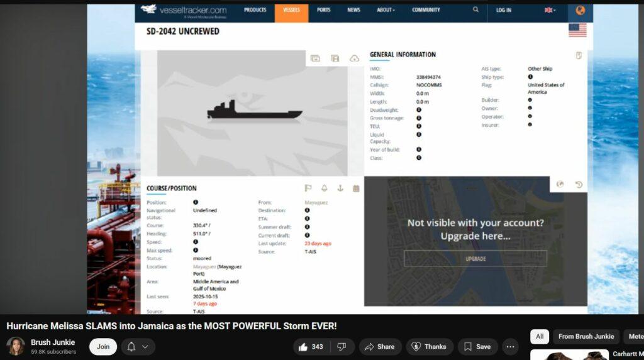Viewport: 644px width, 360px height.
Task: Click the search magnifier in vesseltracker navbar
Action: (x=476, y=10)
